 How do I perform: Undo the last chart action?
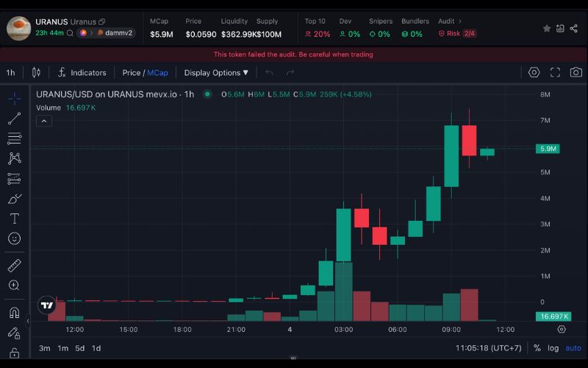coord(269,72)
